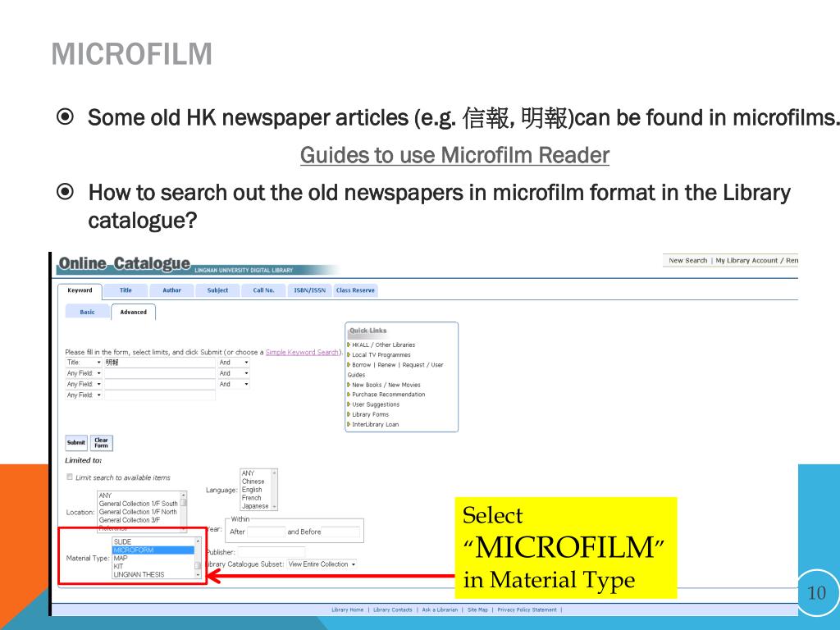The height and width of the screenshot is (630, 840).
Task: Open New Books / New Movies quick link
Action: pos(386,385)
